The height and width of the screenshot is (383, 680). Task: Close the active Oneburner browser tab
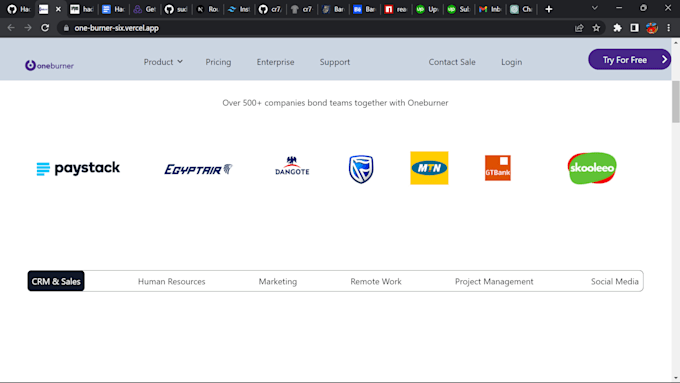58,9
